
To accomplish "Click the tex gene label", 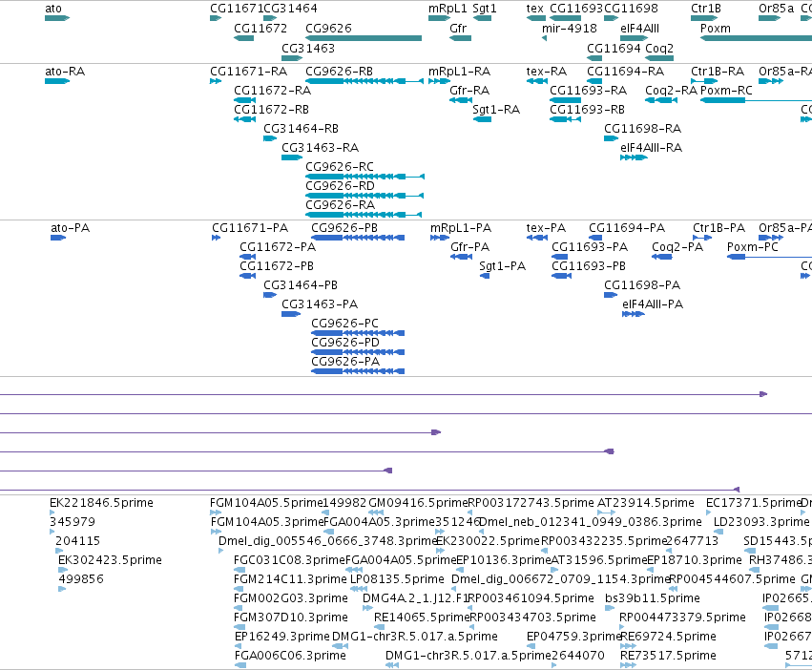I will pyautogui.click(x=535, y=9).
